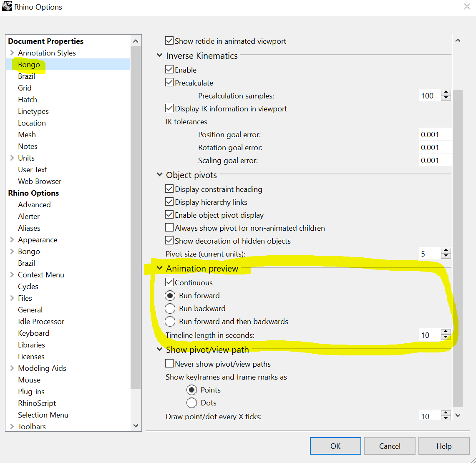Viewport: 476px width, 463px height.
Task: Open the Aliases options page
Action: 29,228
